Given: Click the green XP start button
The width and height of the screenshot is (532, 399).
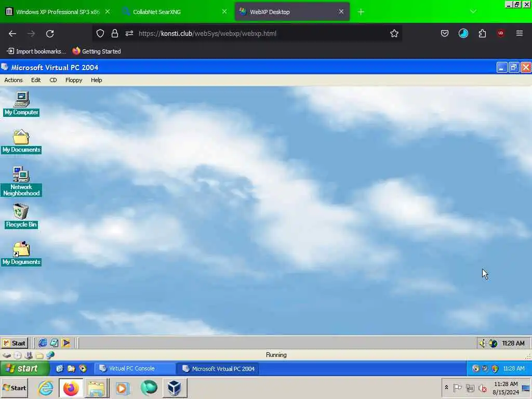Looking at the screenshot, I should tap(24, 368).
